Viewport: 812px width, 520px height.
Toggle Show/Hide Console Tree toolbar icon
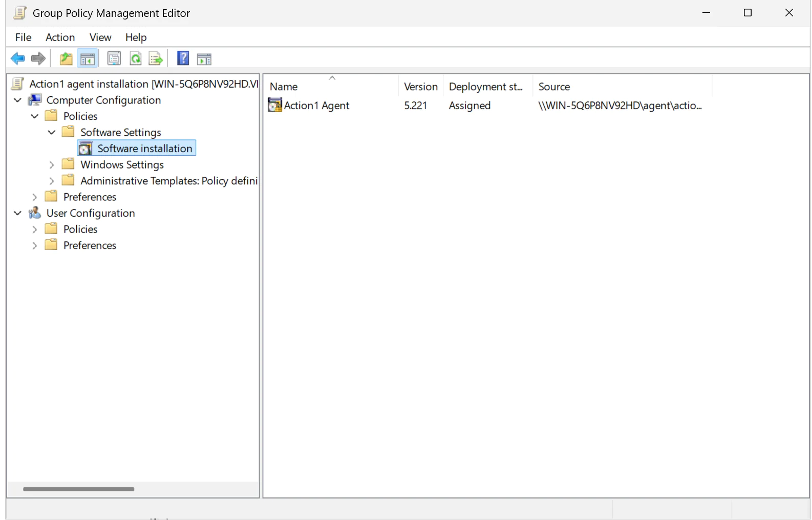point(88,59)
